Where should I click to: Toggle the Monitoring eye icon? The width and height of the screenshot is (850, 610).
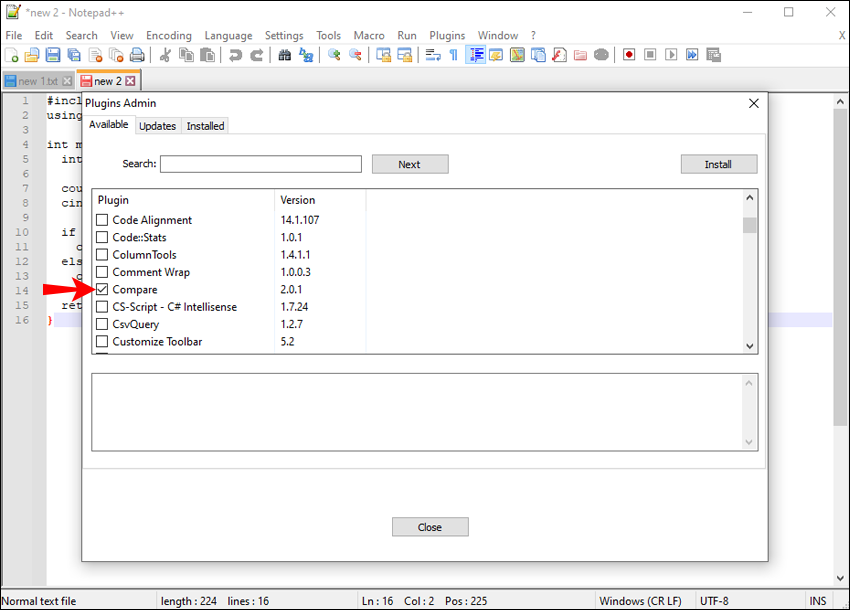coord(601,55)
